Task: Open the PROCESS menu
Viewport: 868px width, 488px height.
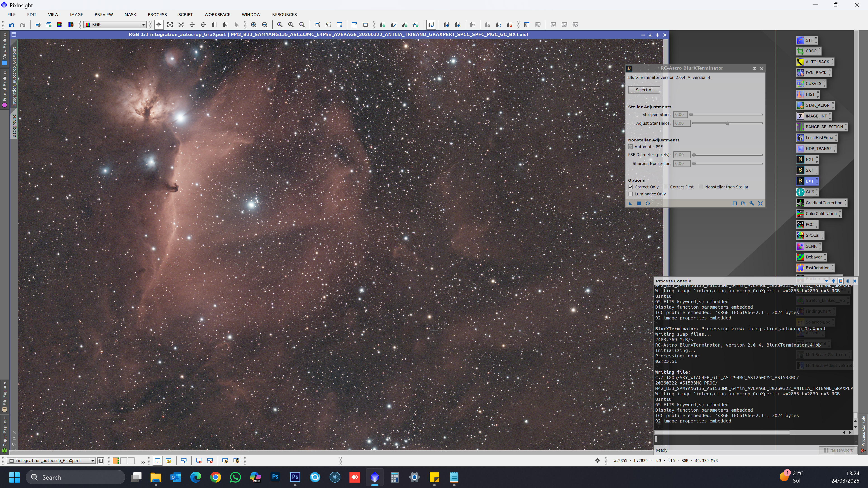Action: click(157, 14)
